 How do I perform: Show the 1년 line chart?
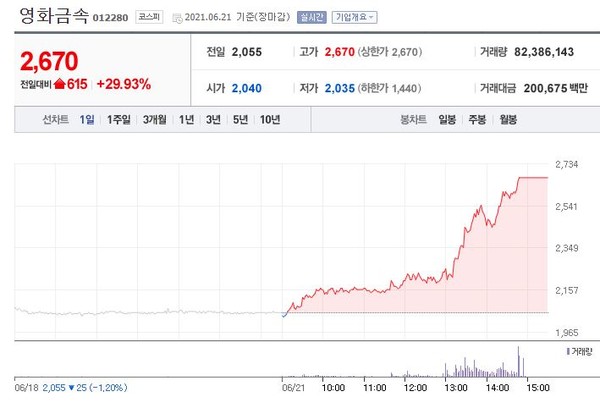pyautogui.click(x=187, y=120)
